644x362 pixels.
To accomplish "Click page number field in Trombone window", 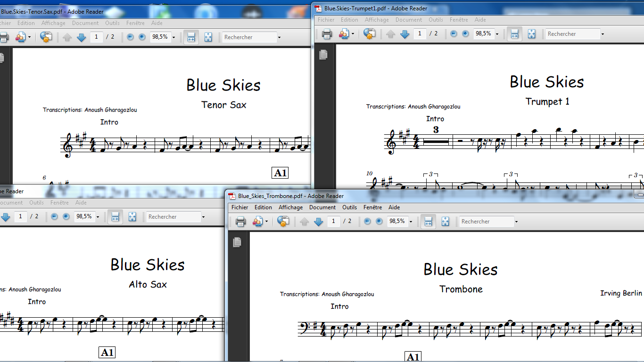I will (333, 221).
